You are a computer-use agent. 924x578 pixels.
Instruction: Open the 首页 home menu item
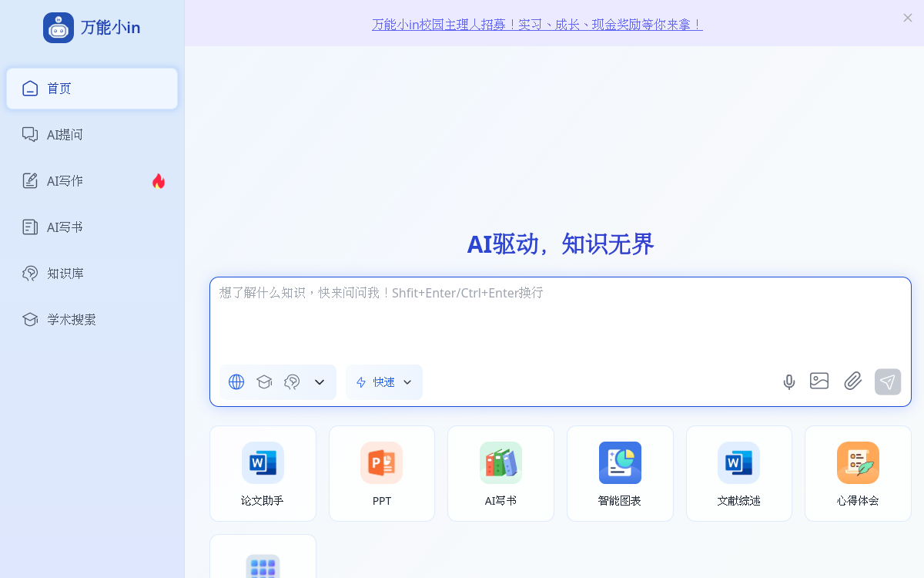(92, 89)
